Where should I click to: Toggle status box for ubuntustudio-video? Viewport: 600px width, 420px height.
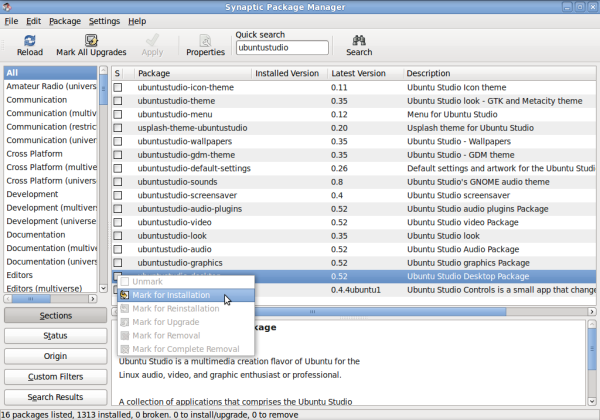tap(118, 222)
